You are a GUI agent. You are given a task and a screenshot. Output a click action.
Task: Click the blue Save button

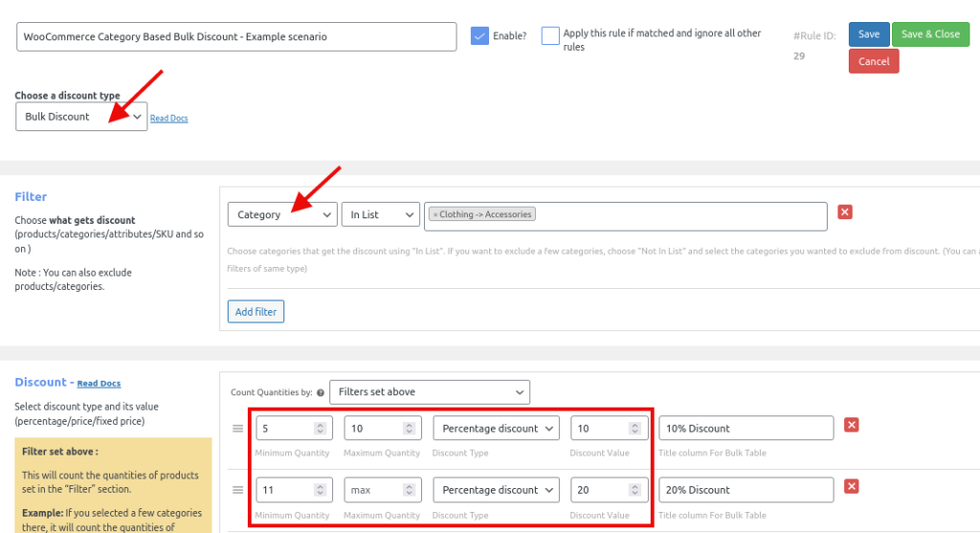869,34
